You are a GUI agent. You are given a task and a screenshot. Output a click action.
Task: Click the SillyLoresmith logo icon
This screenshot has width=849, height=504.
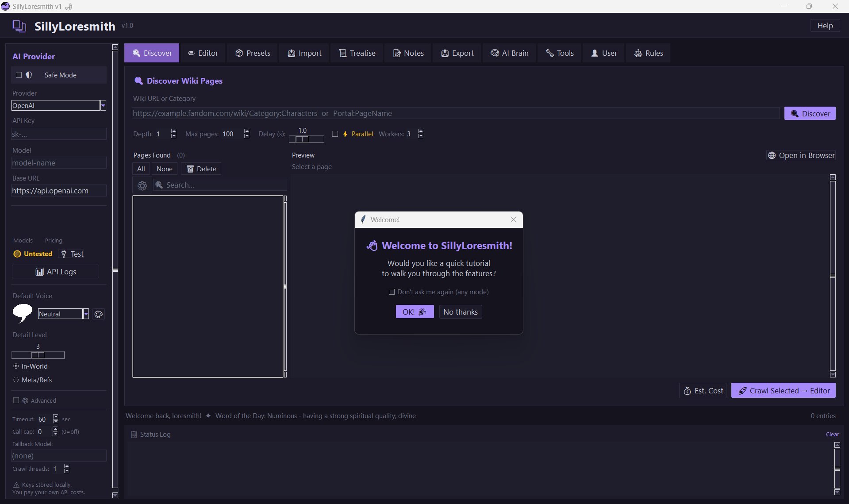click(19, 26)
